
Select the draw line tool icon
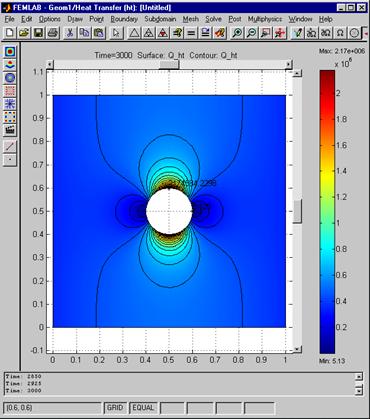click(x=10, y=146)
